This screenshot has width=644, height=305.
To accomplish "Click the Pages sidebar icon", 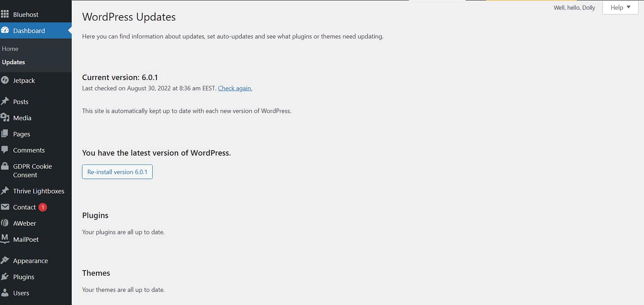I will pyautogui.click(x=6, y=134).
